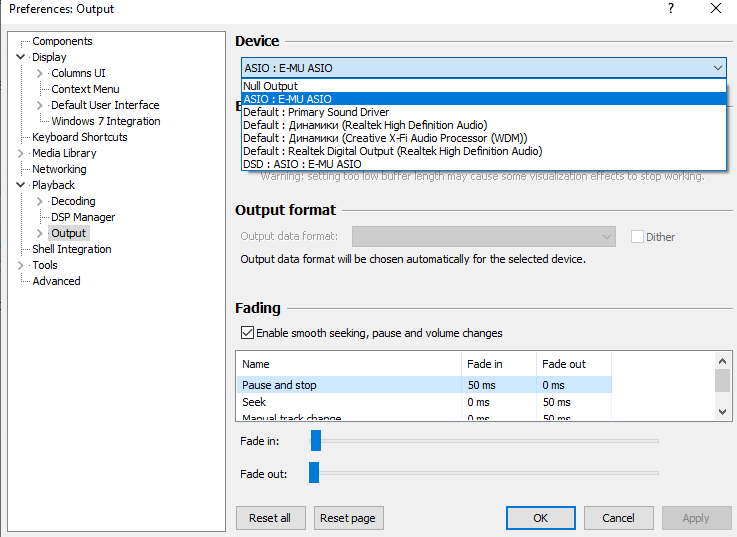Viewport: 737px width, 537px height.
Task: Click the help question mark icon
Action: (x=669, y=9)
